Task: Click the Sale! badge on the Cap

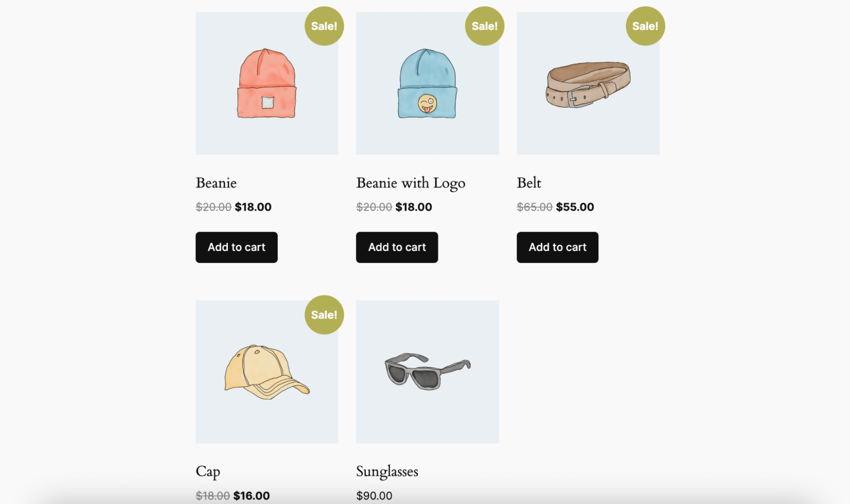Action: pos(324,315)
